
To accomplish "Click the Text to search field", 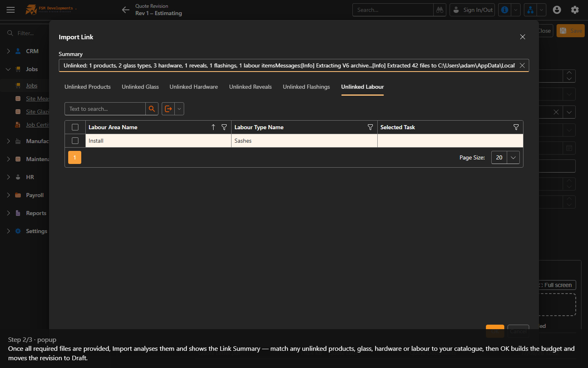I will [x=105, y=109].
